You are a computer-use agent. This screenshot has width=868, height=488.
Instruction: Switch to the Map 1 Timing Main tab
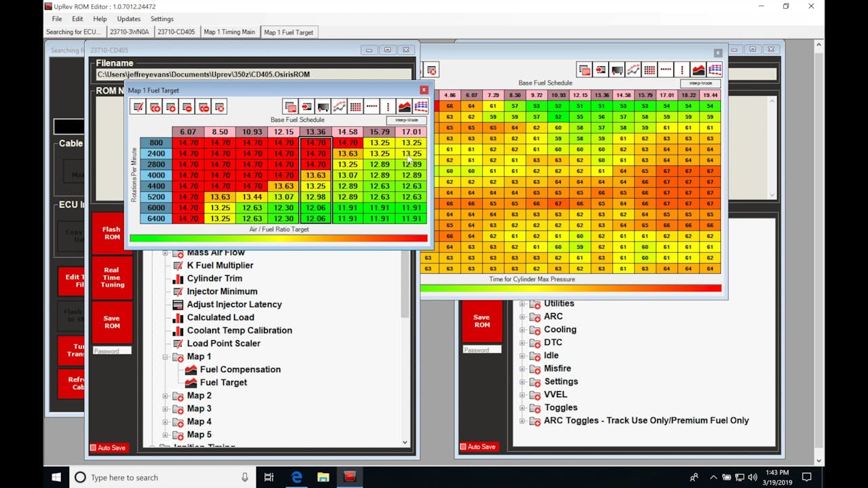coord(229,32)
